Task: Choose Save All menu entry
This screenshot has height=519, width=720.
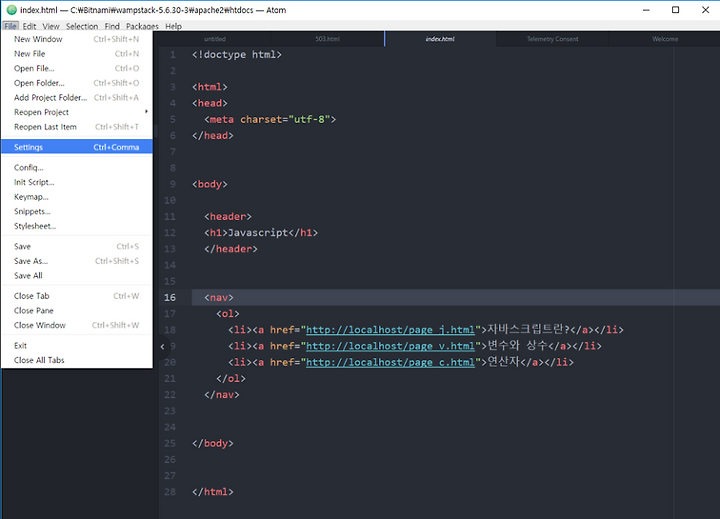Action: [x=77, y=276]
